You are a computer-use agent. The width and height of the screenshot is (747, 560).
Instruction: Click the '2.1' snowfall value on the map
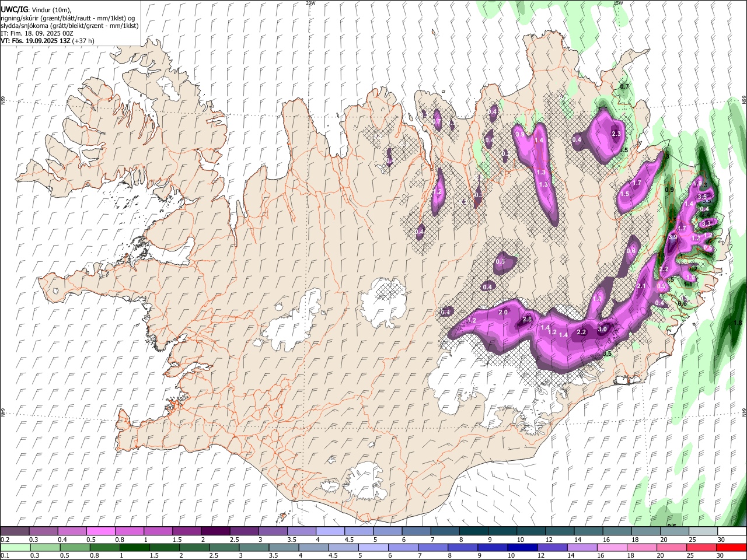tap(641, 286)
